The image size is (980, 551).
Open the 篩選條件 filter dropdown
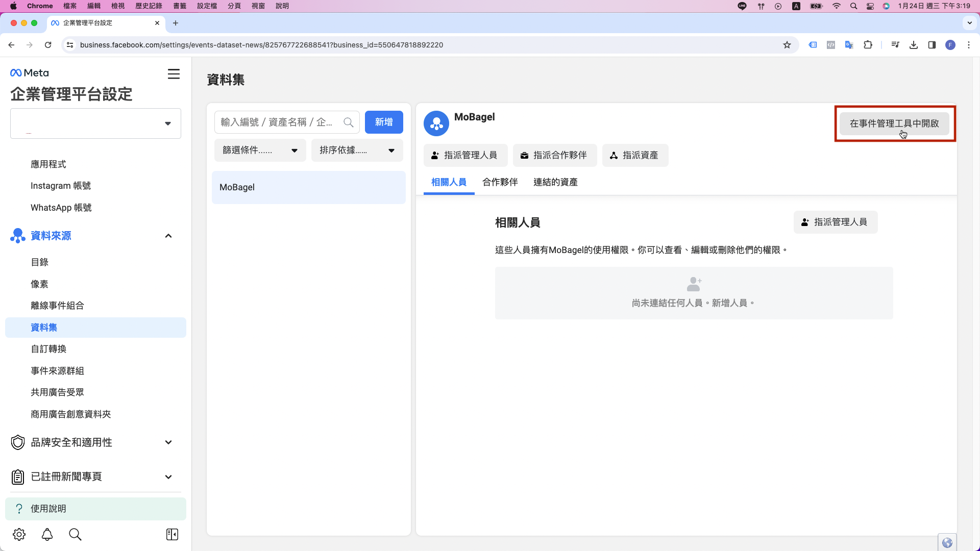pyautogui.click(x=260, y=151)
